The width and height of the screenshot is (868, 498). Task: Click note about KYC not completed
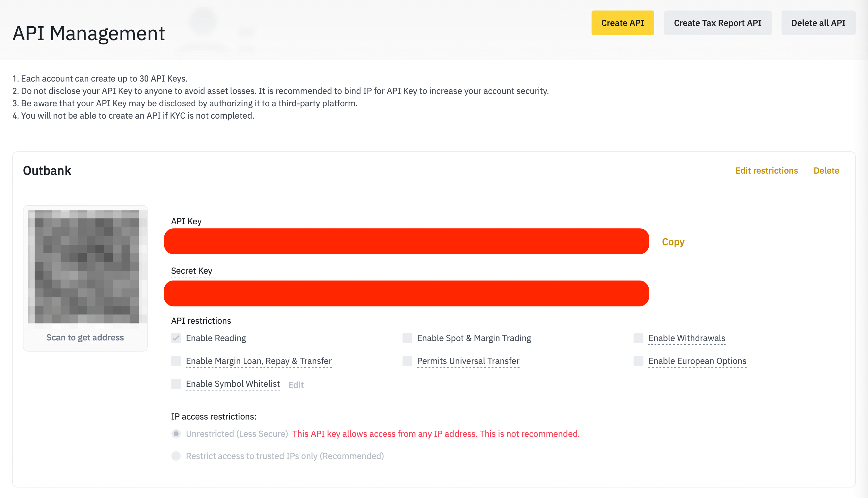coord(133,116)
